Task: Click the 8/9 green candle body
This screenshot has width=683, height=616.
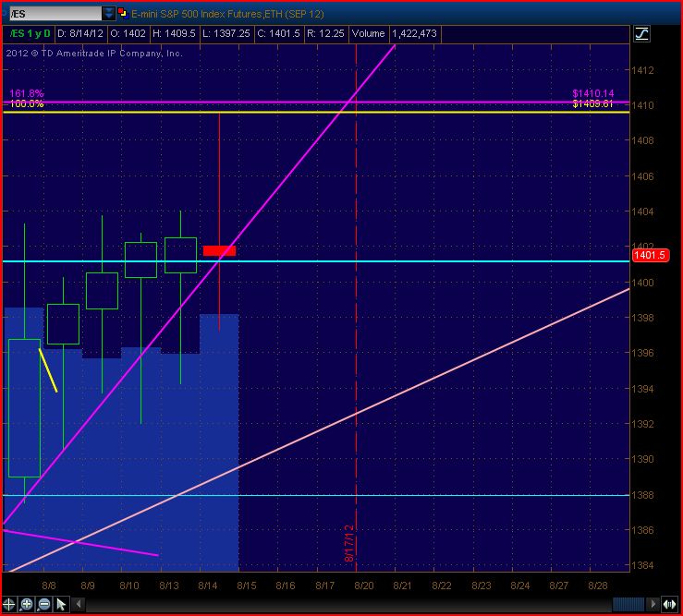Action: coord(102,291)
